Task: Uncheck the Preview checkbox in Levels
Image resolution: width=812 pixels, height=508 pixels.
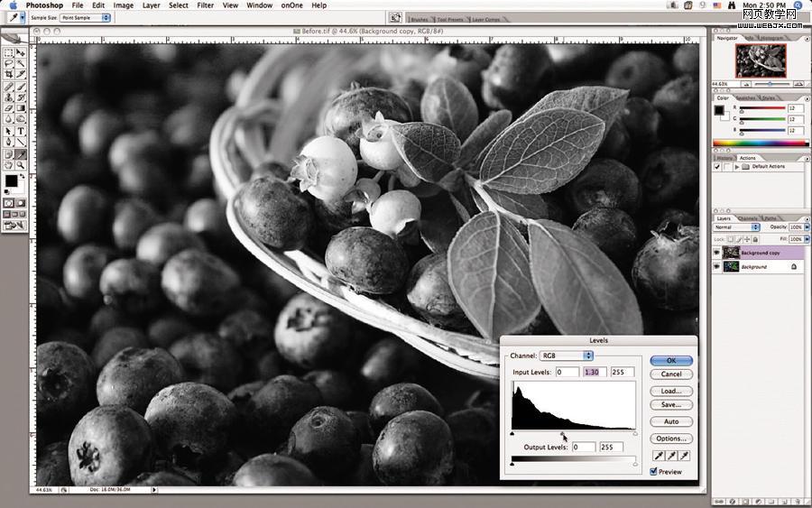Action: point(653,471)
